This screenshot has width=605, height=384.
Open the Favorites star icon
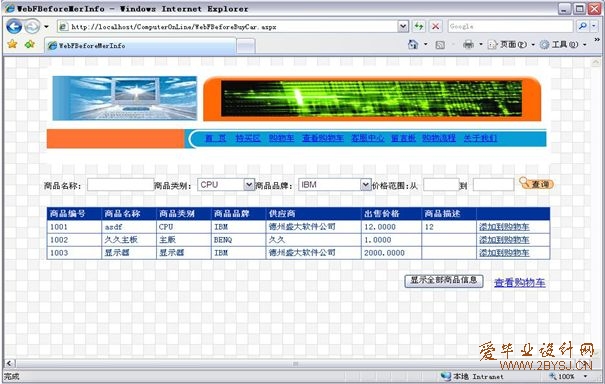click(x=12, y=44)
